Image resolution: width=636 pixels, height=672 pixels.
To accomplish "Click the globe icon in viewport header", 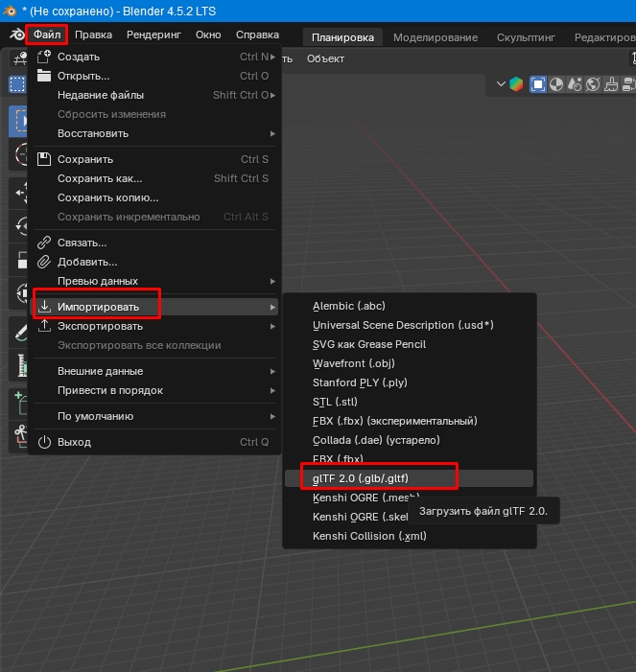I will pyautogui.click(x=593, y=84).
